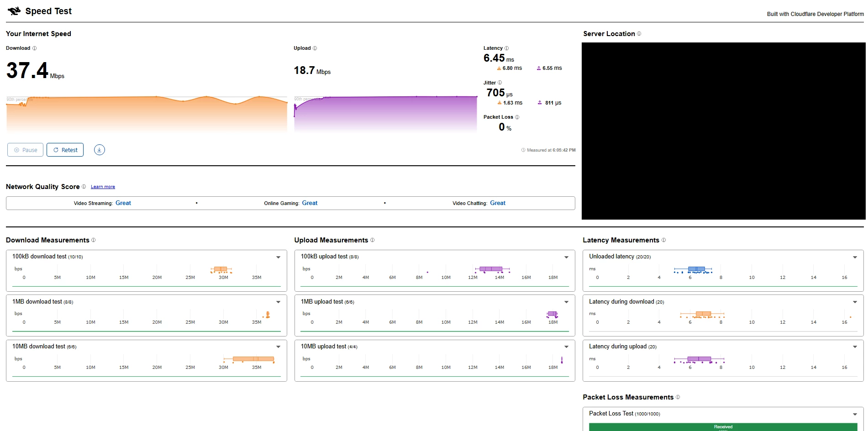Click the clock icon beside Measured at
Screen dimensions: 868x431
click(x=523, y=150)
